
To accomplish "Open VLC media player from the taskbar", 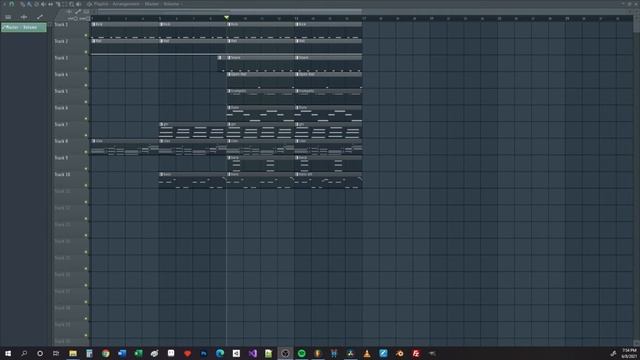I will point(367,353).
